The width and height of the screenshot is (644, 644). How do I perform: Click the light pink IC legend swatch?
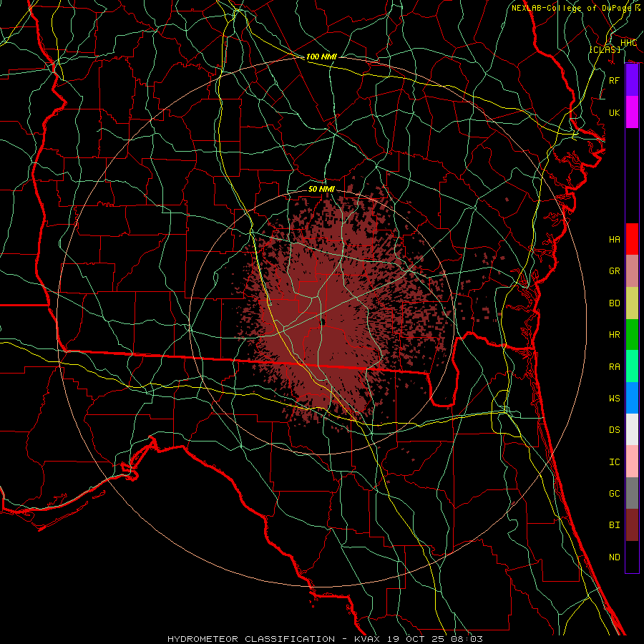(632, 462)
